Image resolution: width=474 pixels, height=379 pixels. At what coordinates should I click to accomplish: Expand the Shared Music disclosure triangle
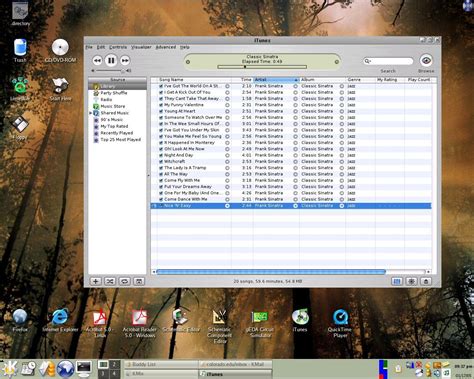coord(90,113)
